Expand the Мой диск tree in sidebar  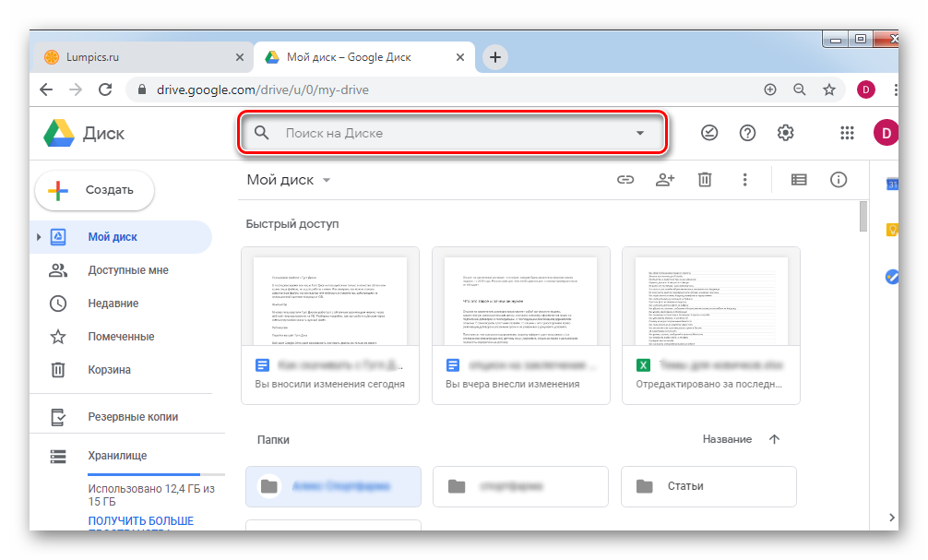[x=39, y=237]
